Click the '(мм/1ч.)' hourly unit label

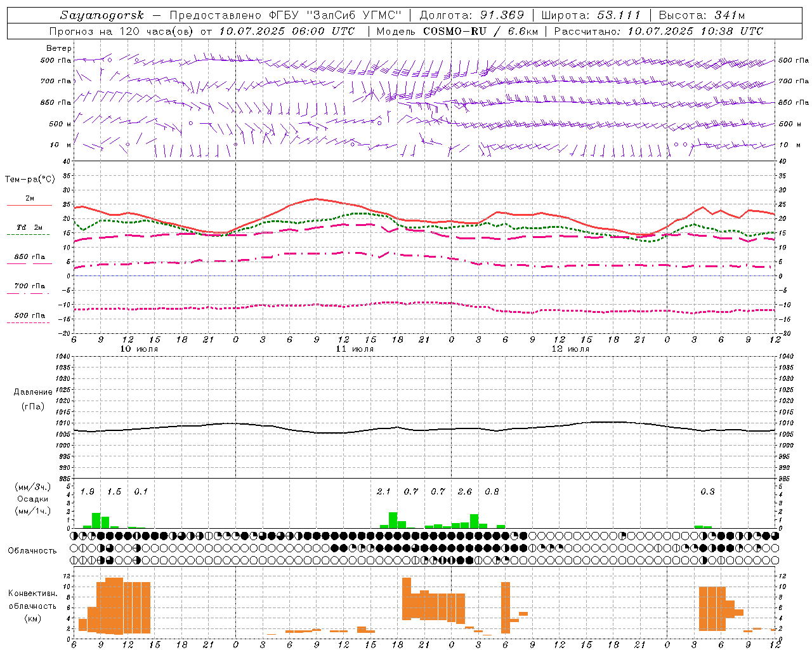33,511
